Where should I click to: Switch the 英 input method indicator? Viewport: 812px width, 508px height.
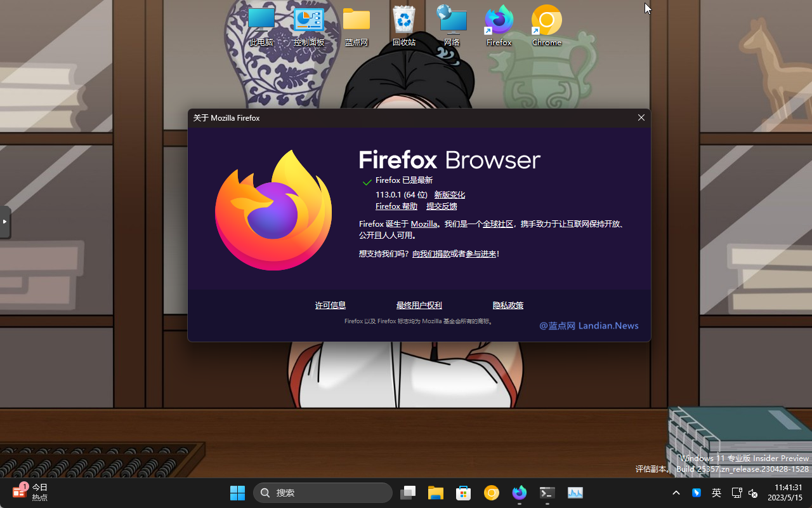716,493
